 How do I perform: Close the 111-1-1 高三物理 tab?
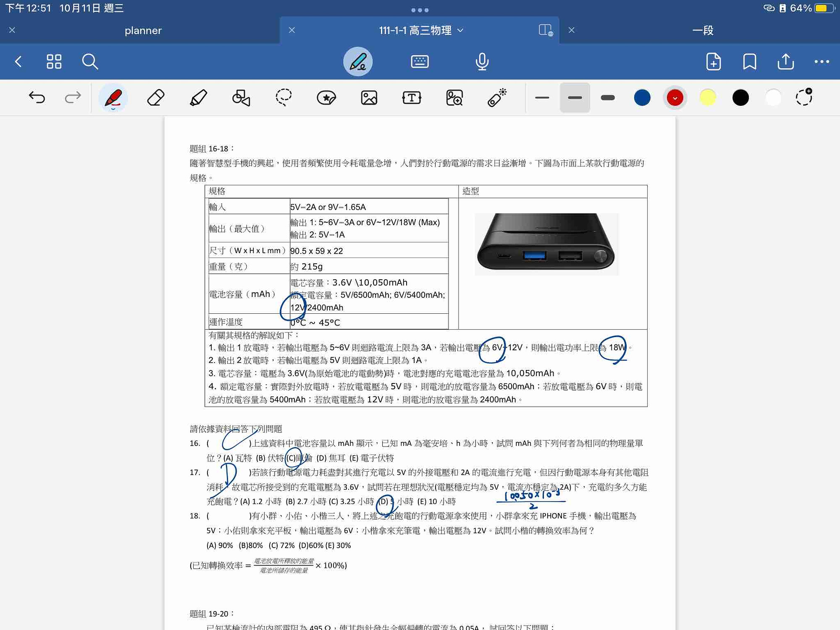(x=292, y=30)
